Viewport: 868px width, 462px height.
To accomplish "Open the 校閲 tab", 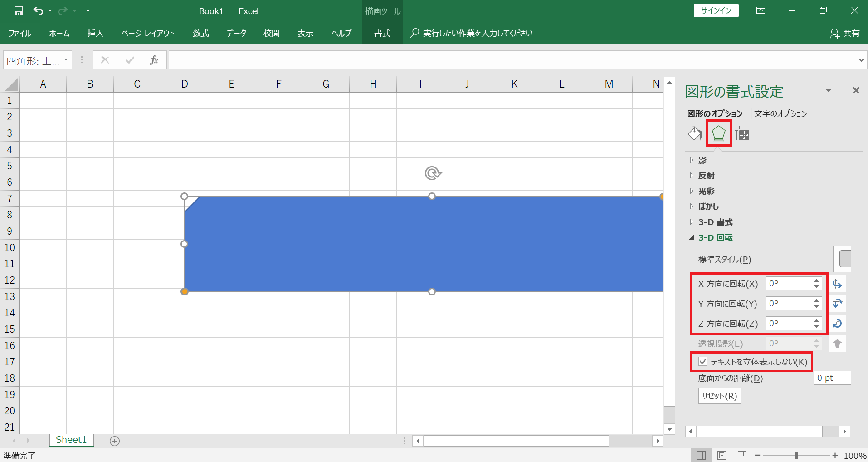I will [x=271, y=33].
